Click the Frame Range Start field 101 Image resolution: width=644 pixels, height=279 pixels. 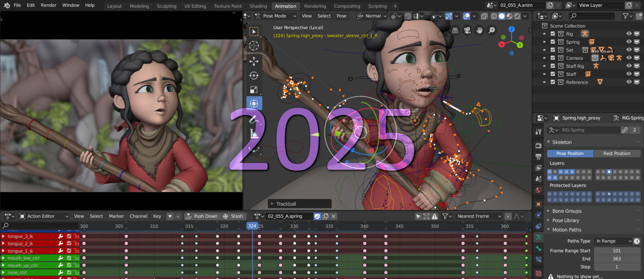pos(617,250)
